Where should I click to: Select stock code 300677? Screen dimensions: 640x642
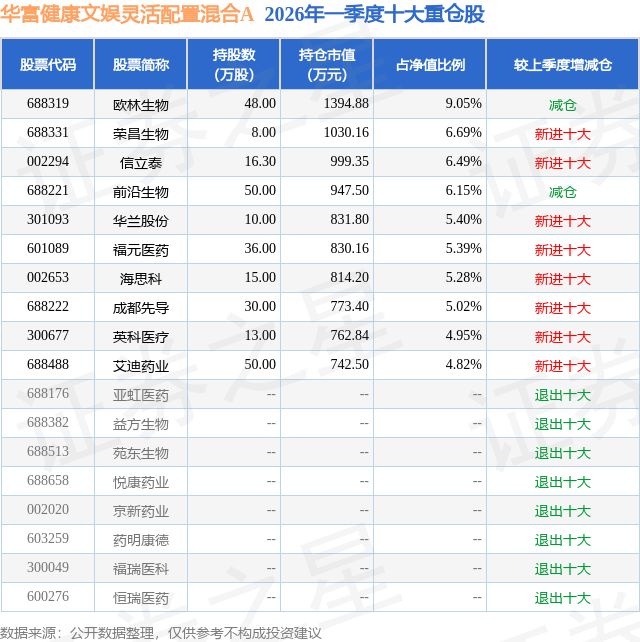click(x=48, y=336)
